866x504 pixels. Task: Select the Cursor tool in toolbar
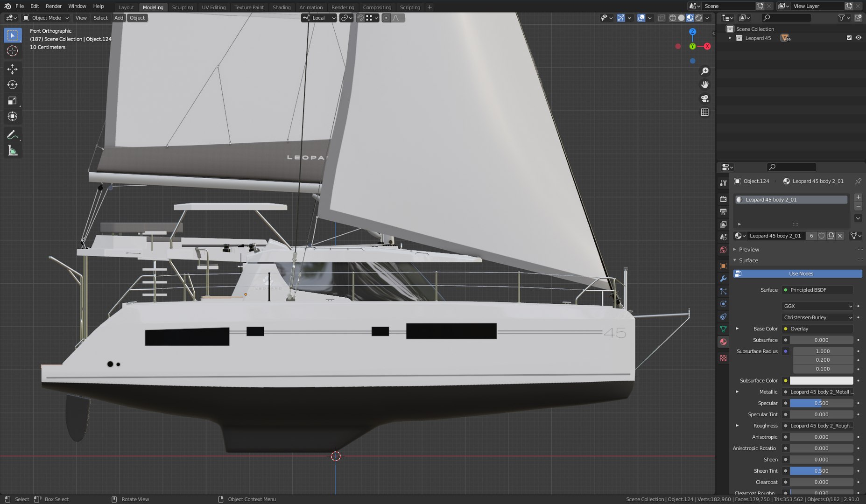pos(13,51)
